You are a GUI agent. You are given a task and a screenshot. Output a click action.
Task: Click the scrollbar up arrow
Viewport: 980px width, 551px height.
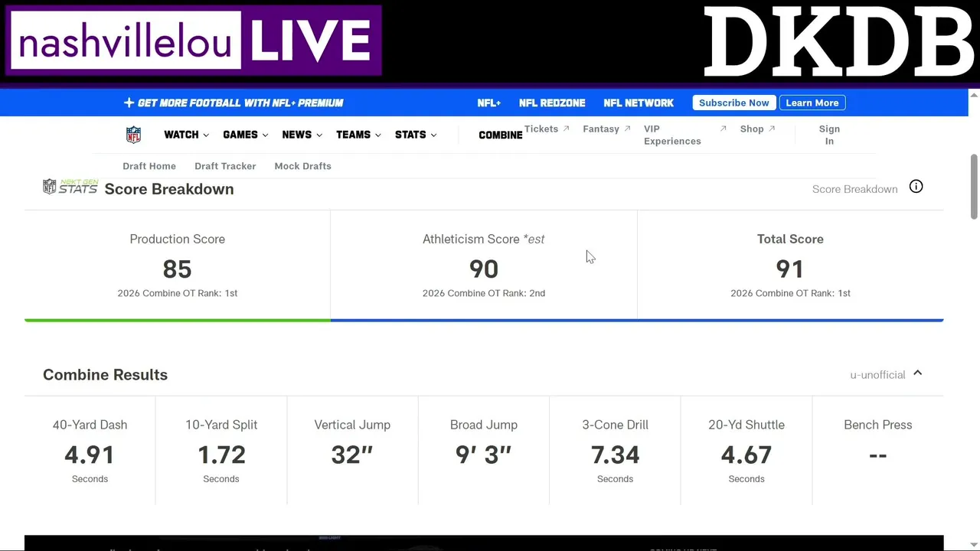click(x=974, y=95)
